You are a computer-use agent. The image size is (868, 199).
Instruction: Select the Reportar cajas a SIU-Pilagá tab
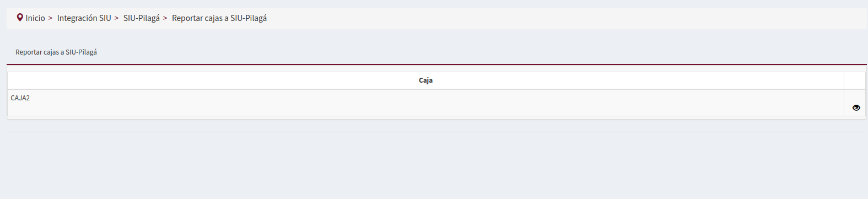click(x=56, y=52)
